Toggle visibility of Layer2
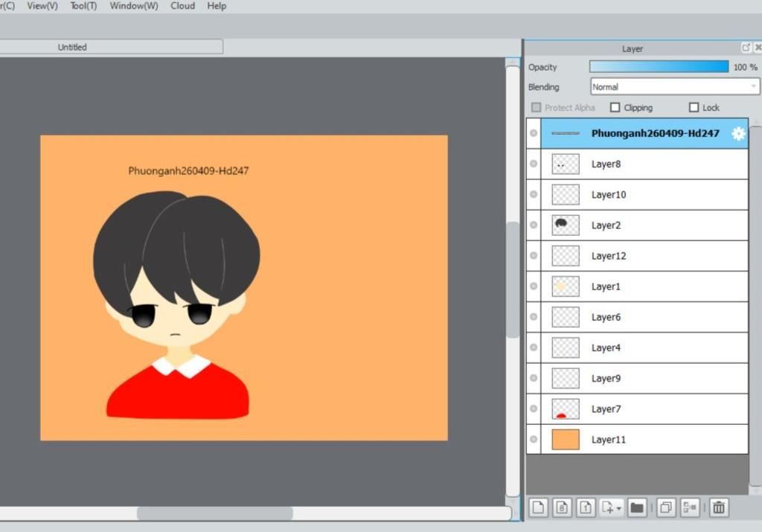The height and width of the screenshot is (532, 762). (534, 225)
